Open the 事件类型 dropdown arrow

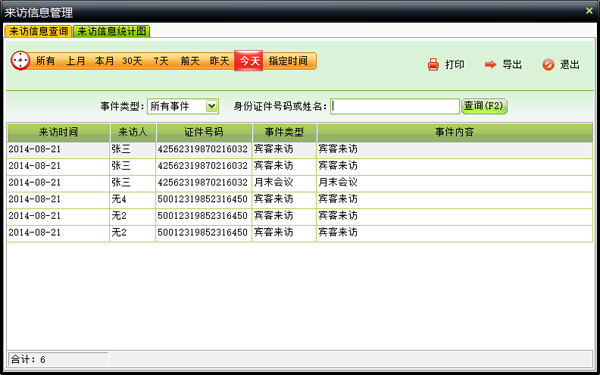click(212, 106)
